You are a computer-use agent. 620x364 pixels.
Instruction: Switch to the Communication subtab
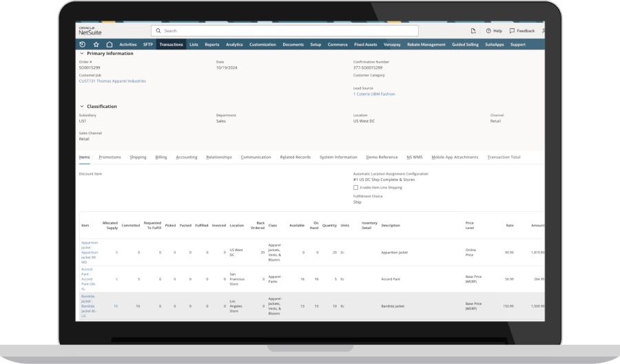(x=256, y=157)
